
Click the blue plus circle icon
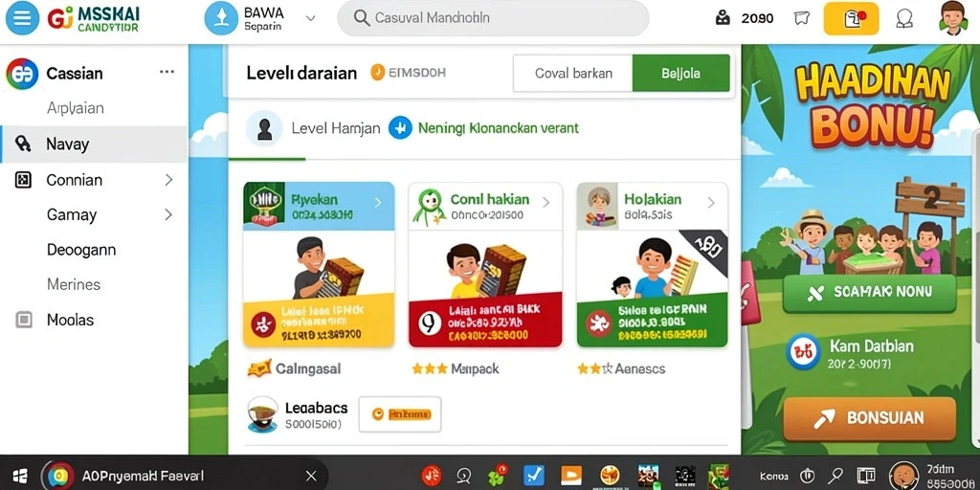click(x=400, y=128)
